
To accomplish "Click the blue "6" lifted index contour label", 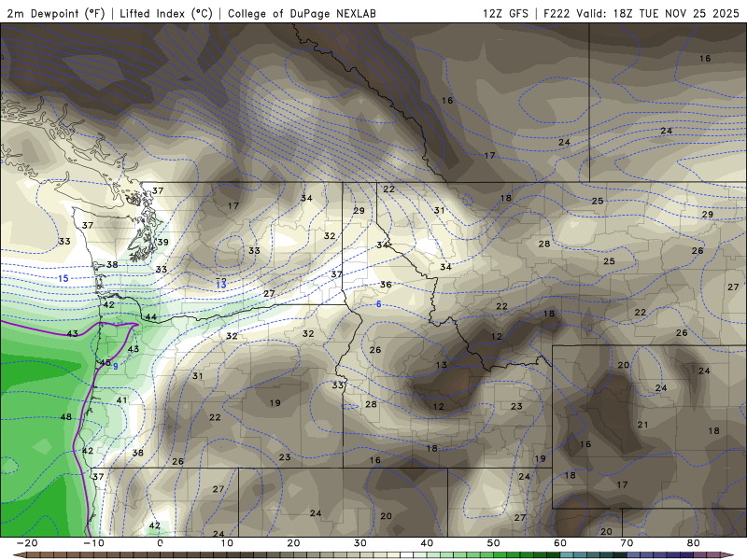I will pyautogui.click(x=379, y=304).
